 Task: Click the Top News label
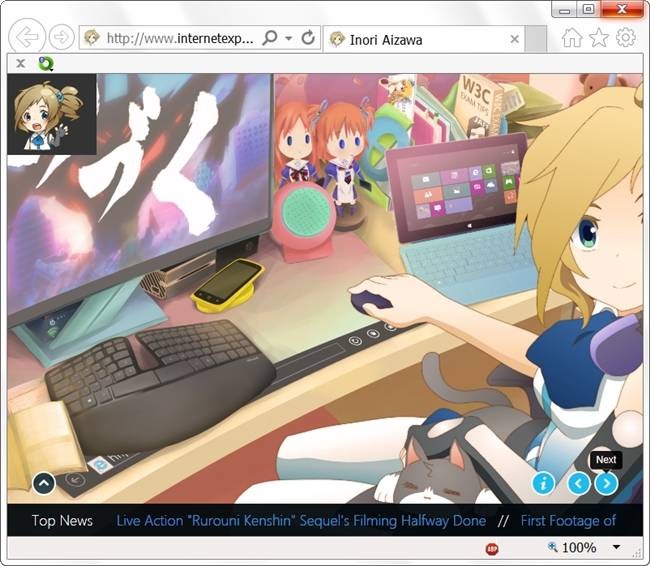point(62,520)
